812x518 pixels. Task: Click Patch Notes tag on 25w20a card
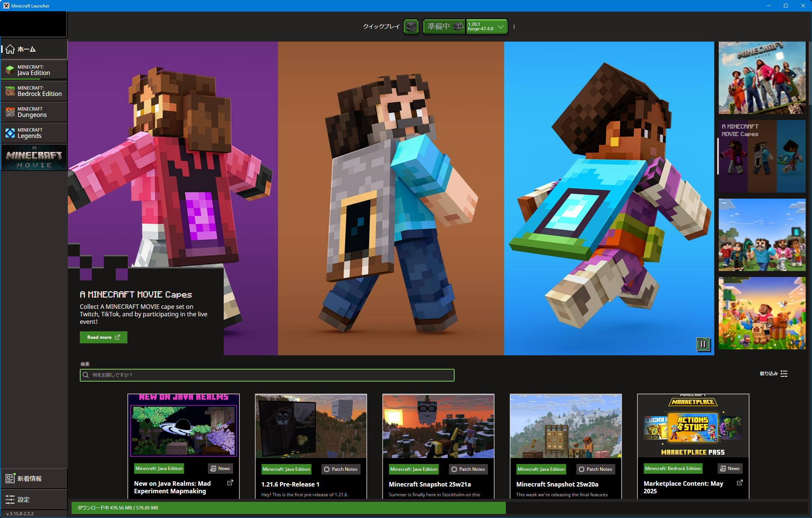pyautogui.click(x=595, y=469)
